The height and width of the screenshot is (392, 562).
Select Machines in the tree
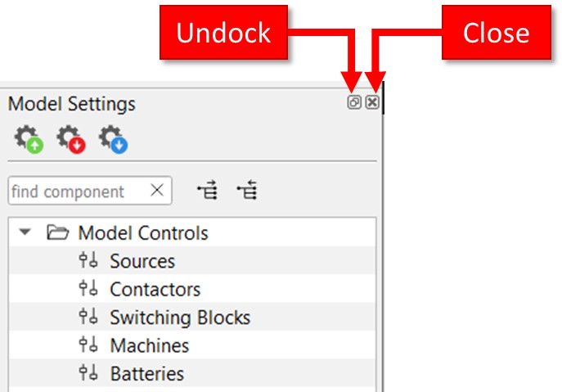click(149, 345)
